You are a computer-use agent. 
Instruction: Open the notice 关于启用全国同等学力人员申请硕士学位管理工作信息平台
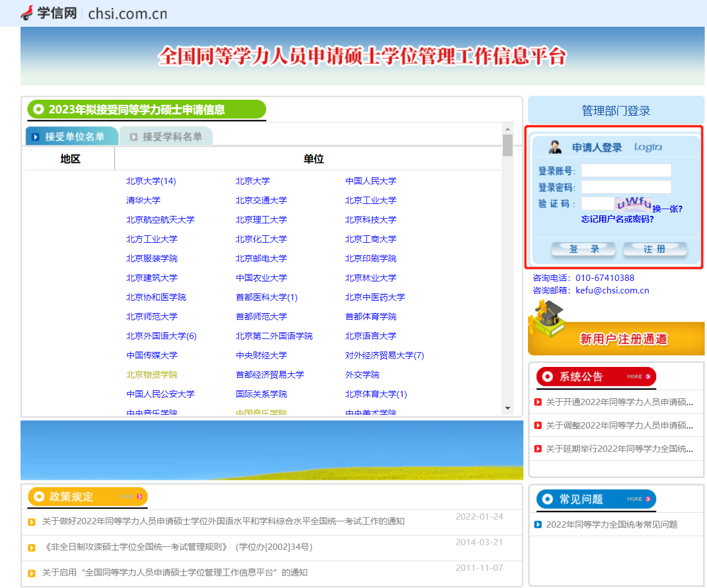click(175, 573)
